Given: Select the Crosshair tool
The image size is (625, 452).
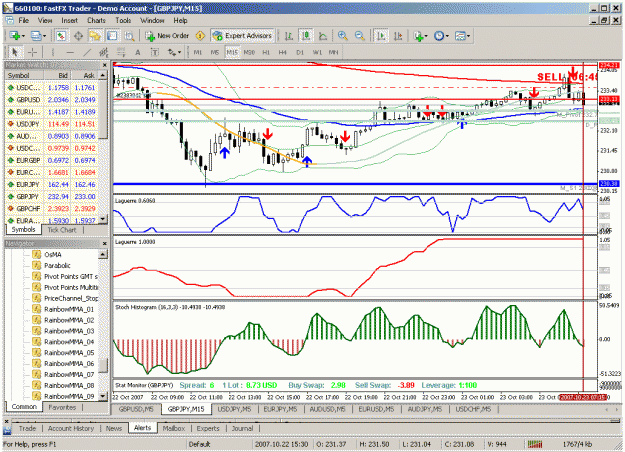Looking at the screenshot, I should pyautogui.click(x=32, y=52).
